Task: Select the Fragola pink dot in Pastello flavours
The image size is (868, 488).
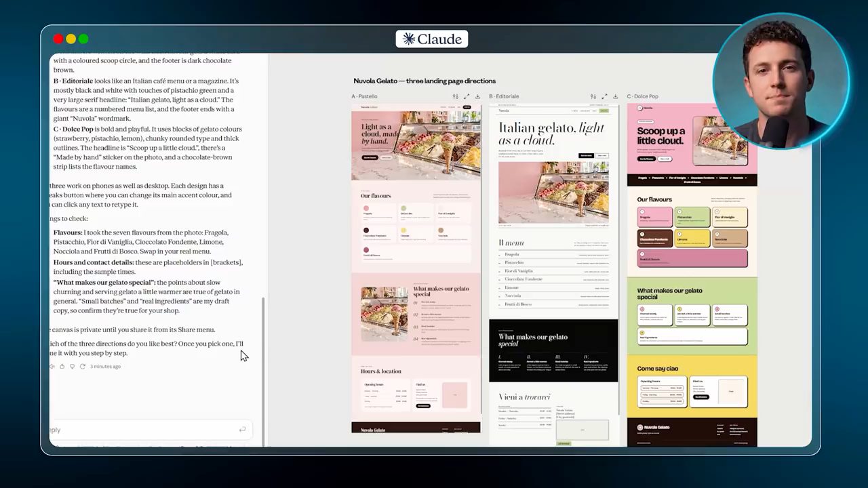Action: coord(366,208)
